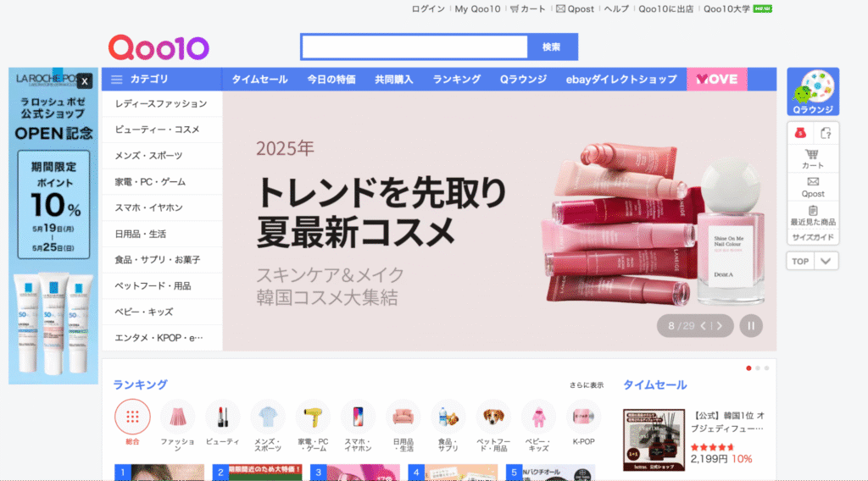Image resolution: width=868 pixels, height=481 pixels.
Task: Open the MOVE pink tab
Action: (717, 79)
